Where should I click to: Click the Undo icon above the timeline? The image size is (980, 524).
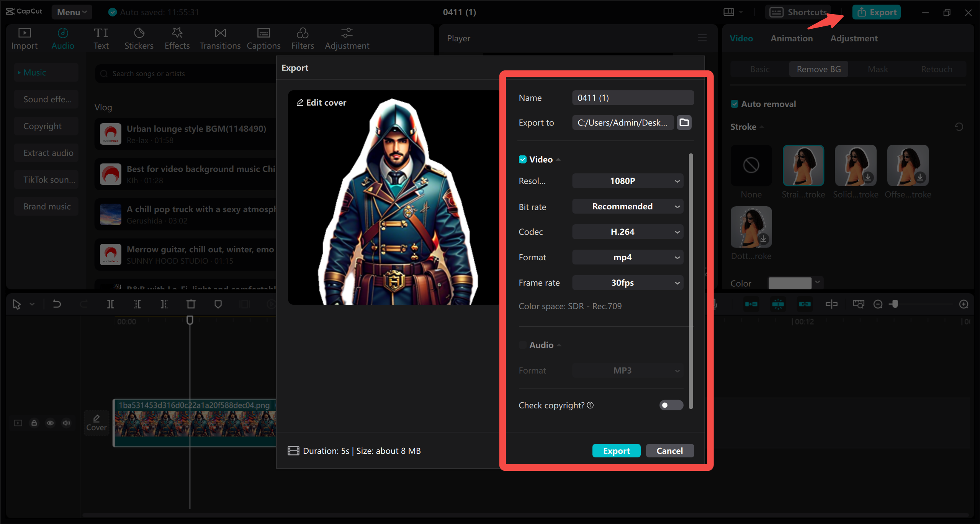57,304
